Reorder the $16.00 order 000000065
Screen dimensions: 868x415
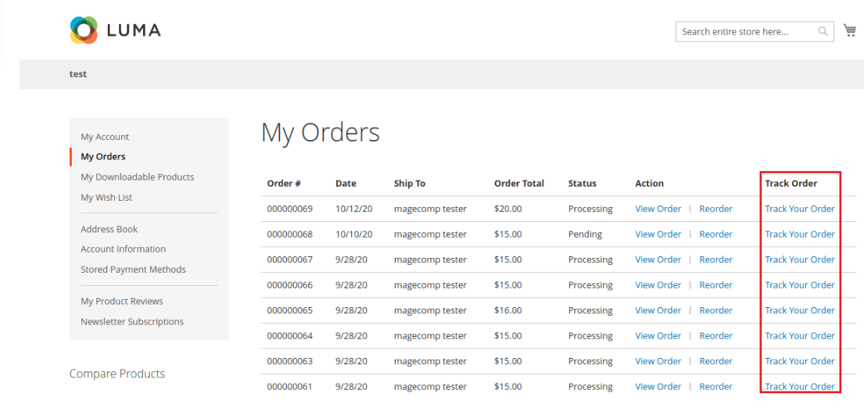[716, 310]
